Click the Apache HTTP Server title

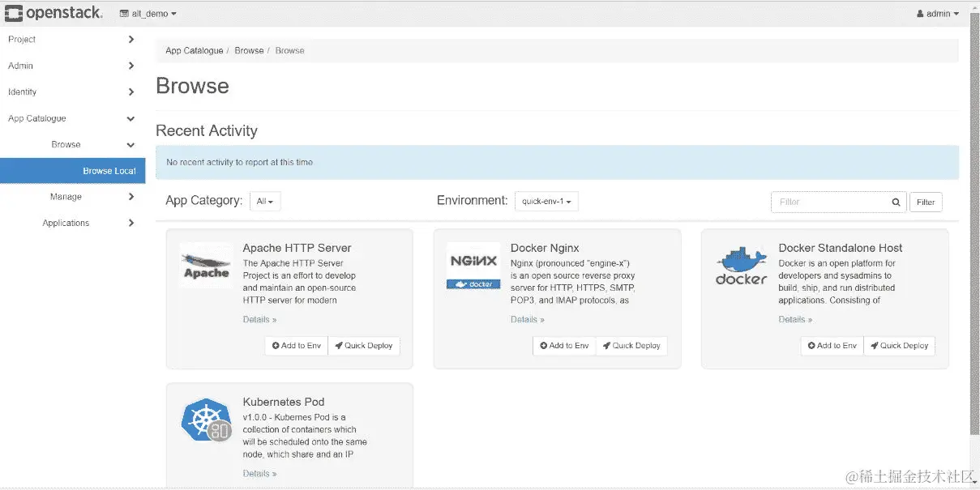(x=297, y=248)
